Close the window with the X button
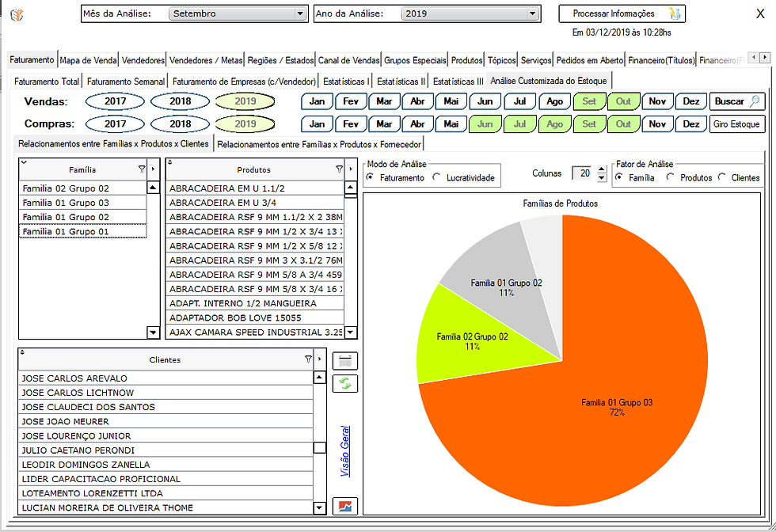776x532 pixels. click(761, 14)
